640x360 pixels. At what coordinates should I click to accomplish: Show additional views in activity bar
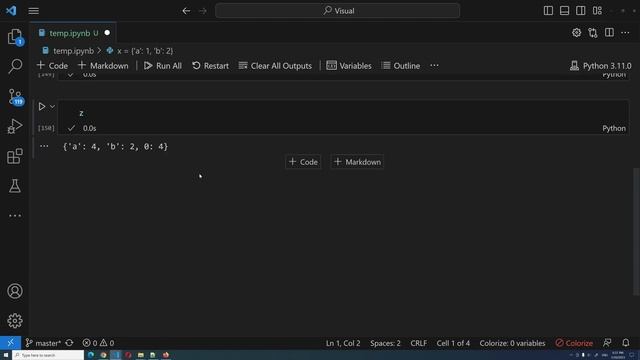[15, 216]
